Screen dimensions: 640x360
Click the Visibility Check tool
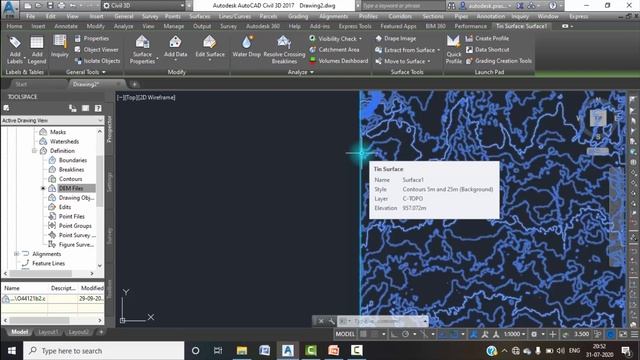pos(334,38)
